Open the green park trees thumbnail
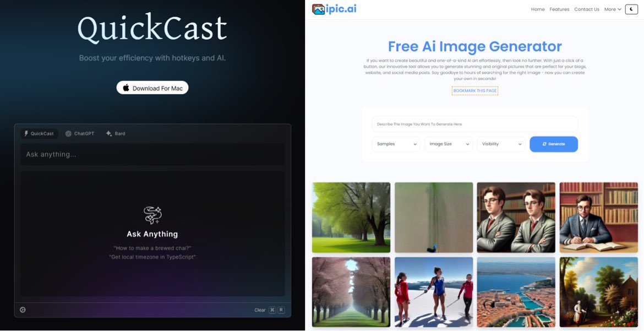644x331 pixels. click(351, 218)
